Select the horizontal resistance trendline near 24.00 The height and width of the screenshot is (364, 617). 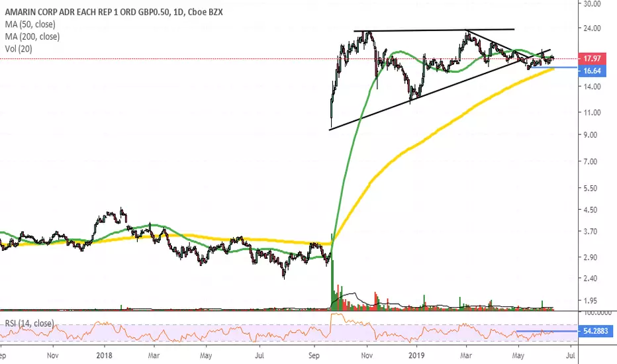pyautogui.click(x=434, y=30)
